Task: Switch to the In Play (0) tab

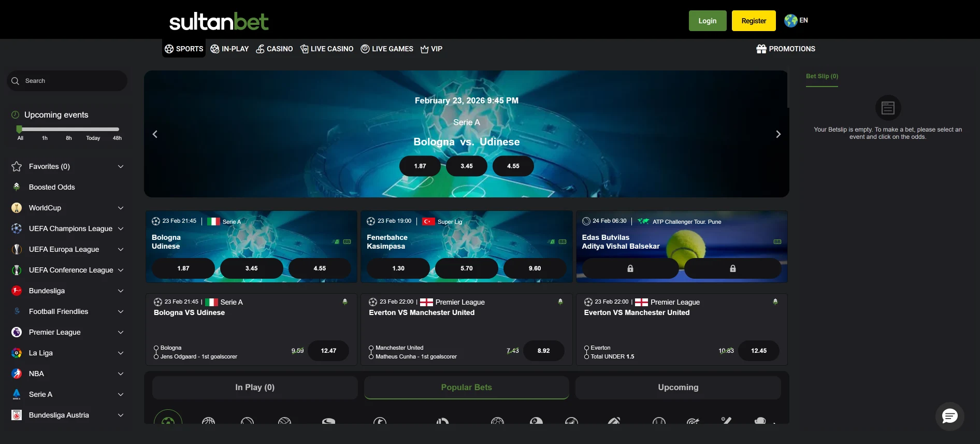Action: click(255, 388)
